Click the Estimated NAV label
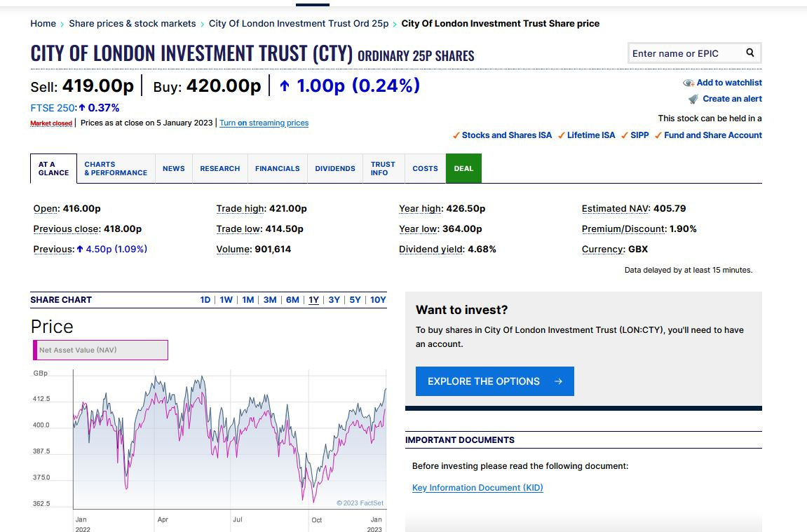This screenshot has width=807, height=532. (616, 208)
